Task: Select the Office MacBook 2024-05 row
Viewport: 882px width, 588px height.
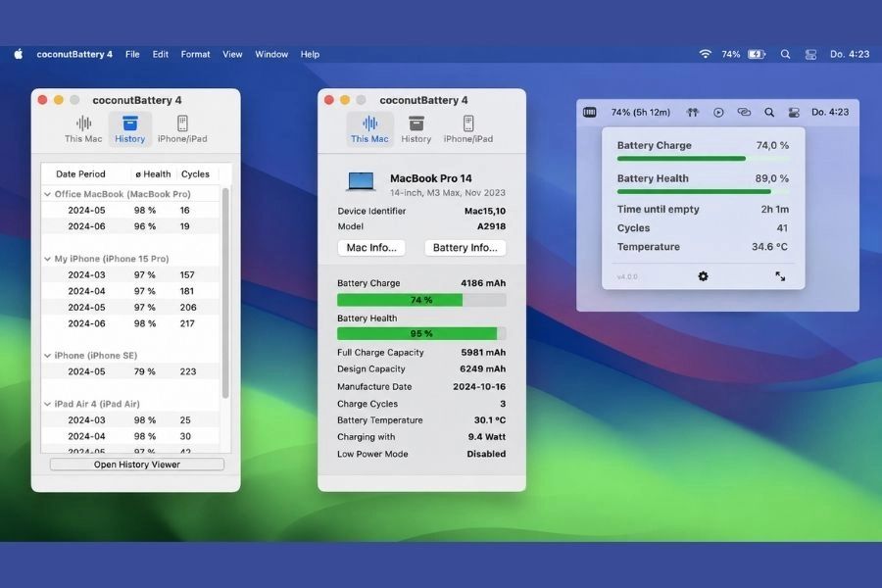Action: point(130,210)
